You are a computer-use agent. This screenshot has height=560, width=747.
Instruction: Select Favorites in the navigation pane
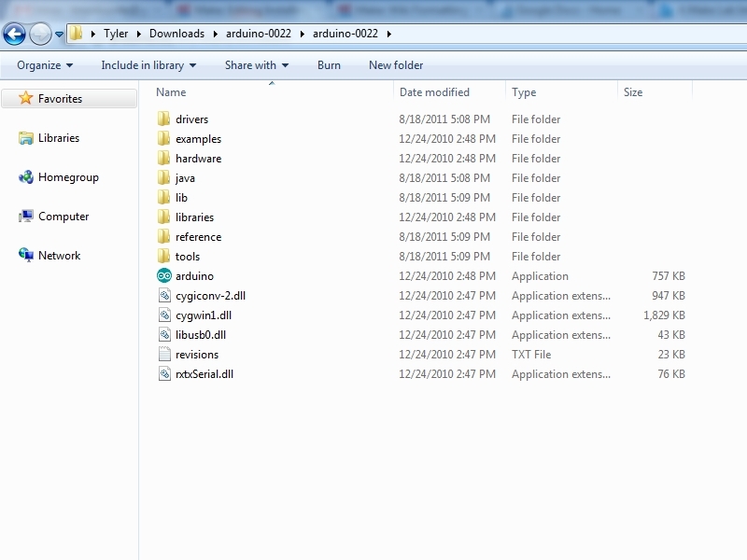[x=69, y=99]
